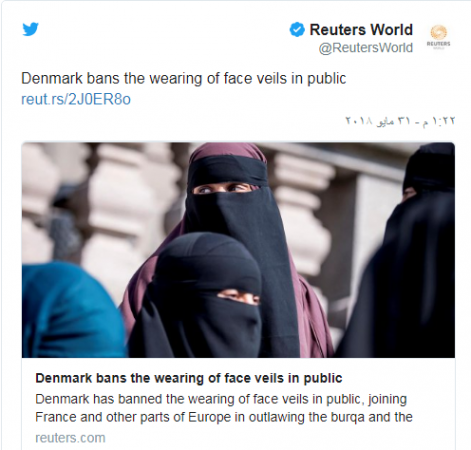Click the REUTERS wordmark under the avatar

pos(438,44)
